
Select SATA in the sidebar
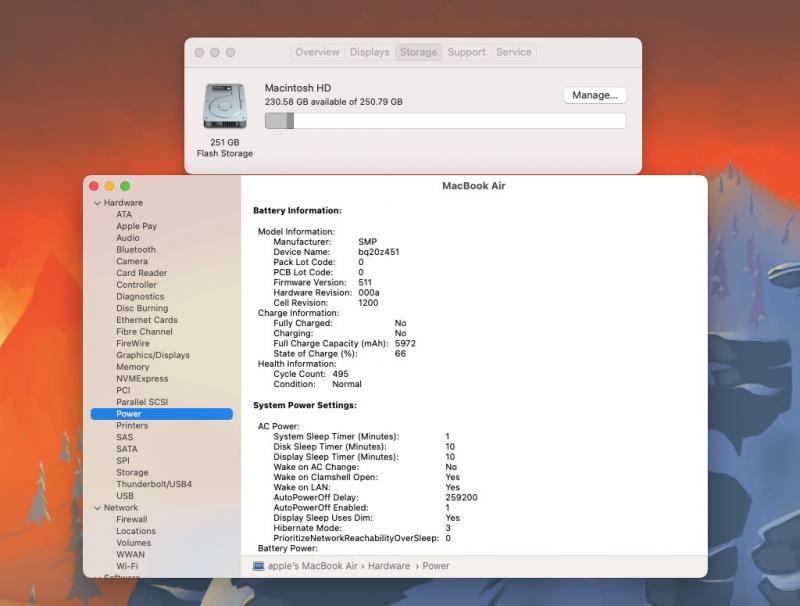pos(127,449)
